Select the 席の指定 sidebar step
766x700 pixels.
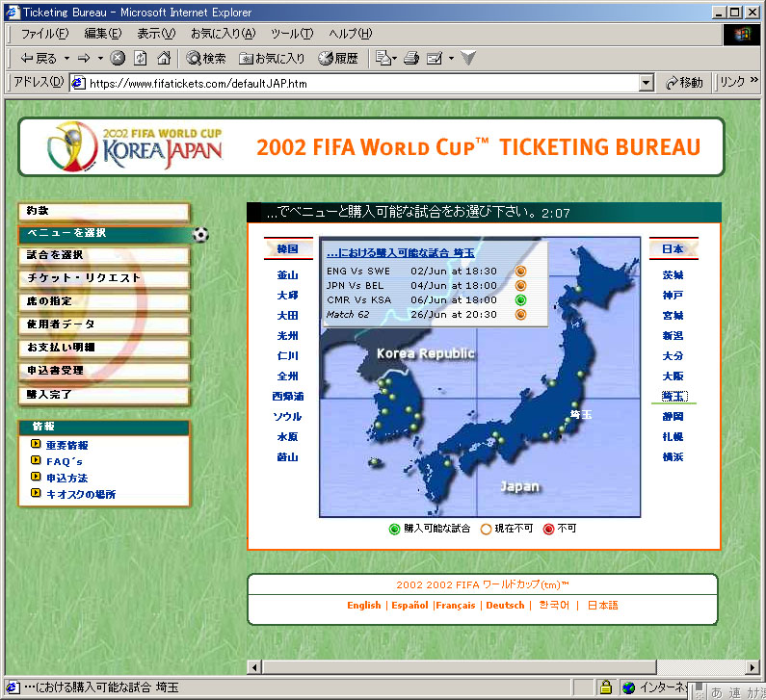104,302
